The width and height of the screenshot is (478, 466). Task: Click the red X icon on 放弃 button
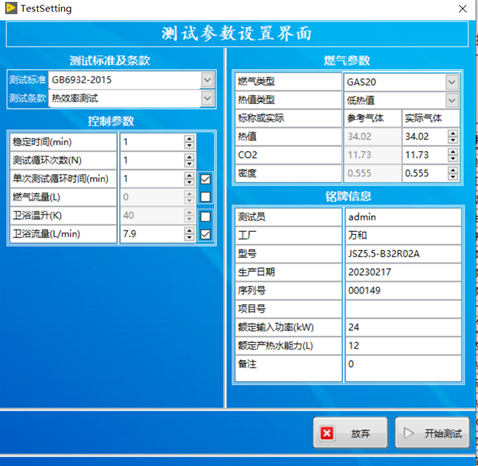[327, 433]
